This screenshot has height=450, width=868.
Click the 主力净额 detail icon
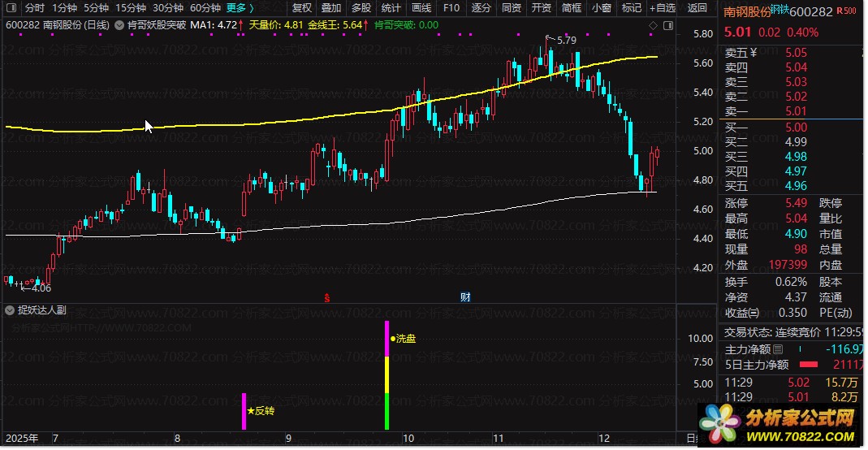[x=778, y=349]
